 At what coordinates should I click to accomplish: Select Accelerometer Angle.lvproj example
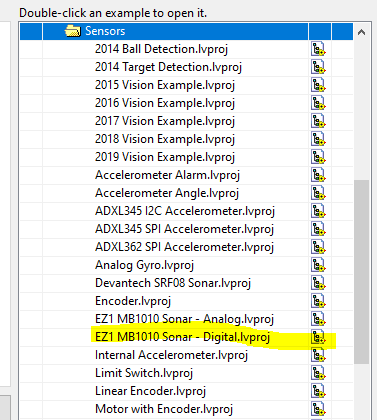coord(167,193)
